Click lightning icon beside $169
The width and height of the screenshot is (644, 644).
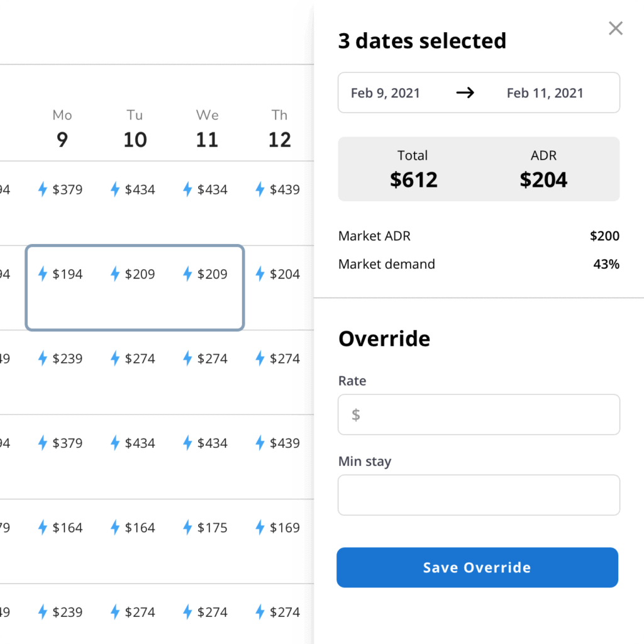tap(260, 527)
